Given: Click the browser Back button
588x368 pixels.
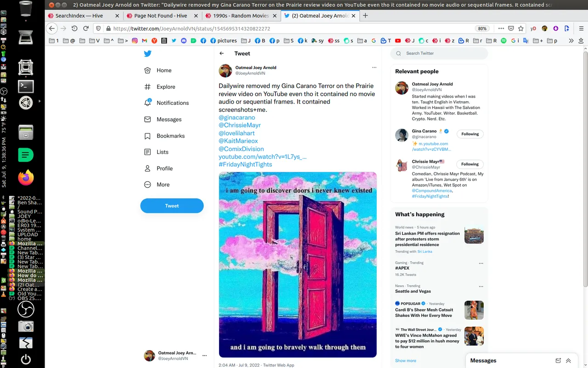Looking at the screenshot, I should (52, 28).
